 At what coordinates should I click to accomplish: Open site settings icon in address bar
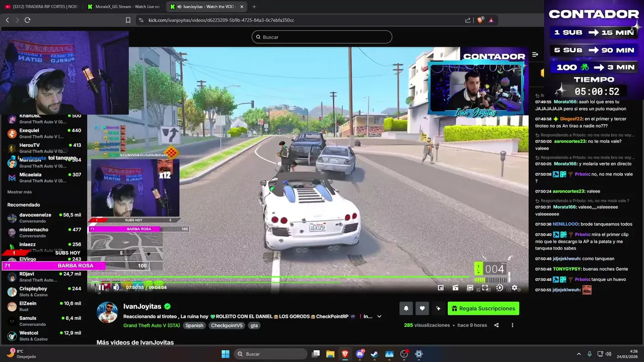click(x=141, y=20)
